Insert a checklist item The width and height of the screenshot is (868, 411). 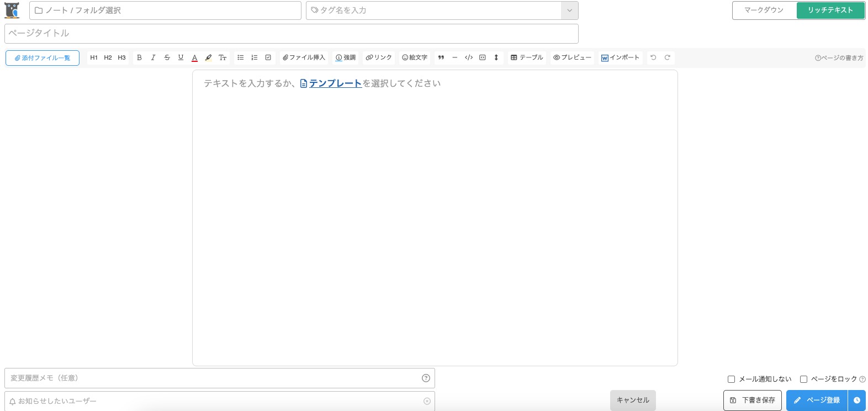(268, 57)
